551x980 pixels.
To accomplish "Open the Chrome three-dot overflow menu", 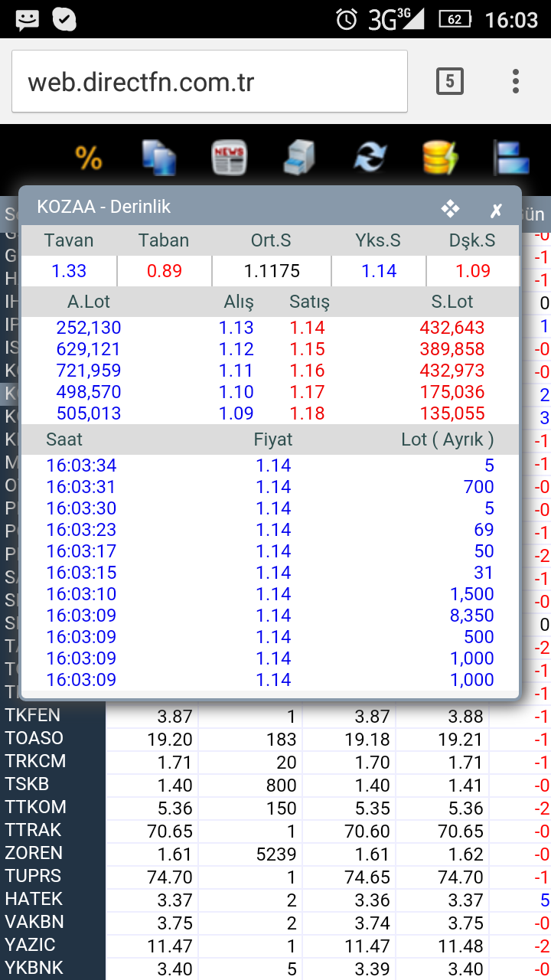I will 516,81.
